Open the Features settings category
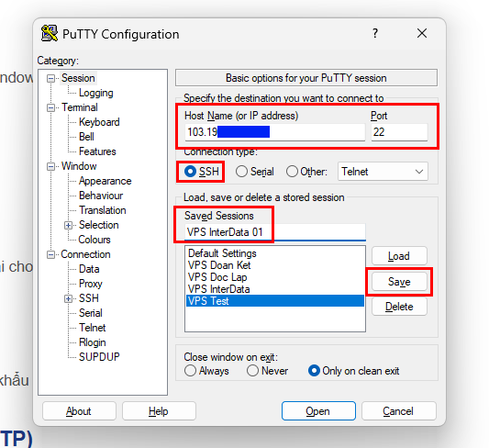This screenshot has height=448, width=489. (x=97, y=151)
